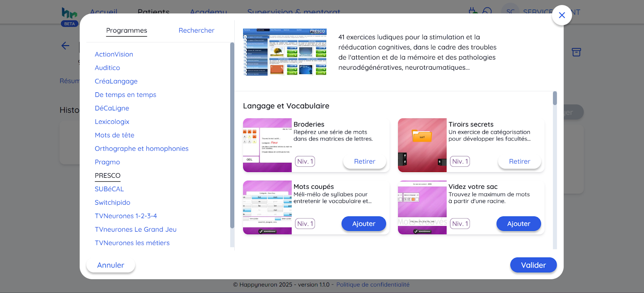The width and height of the screenshot is (644, 293).
Task: Open TVNeurones 1-2-3-4 program
Action: [x=126, y=216]
